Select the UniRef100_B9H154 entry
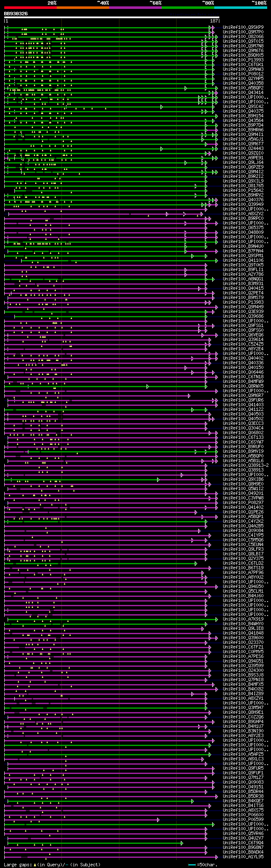This screenshot has width=271, height=868. [x=243, y=116]
